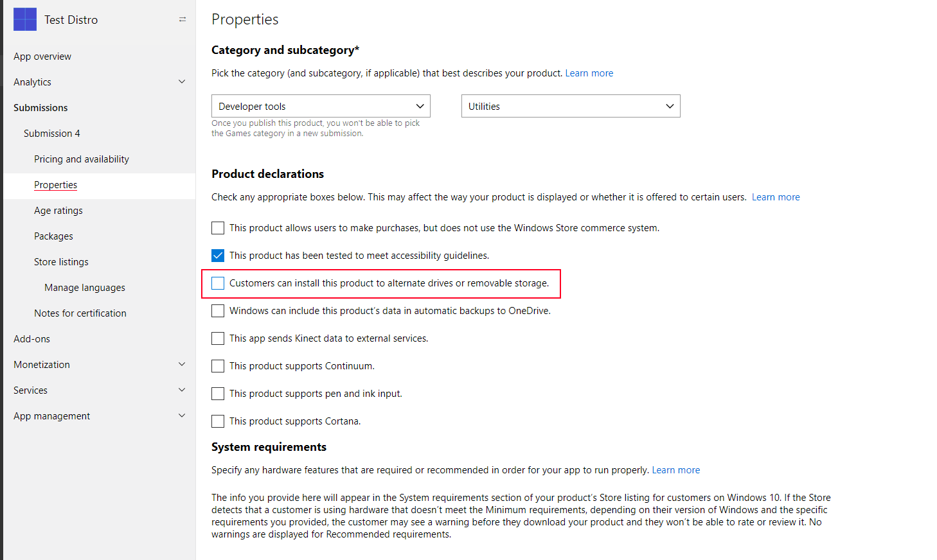Open Pricing and availability page

click(x=82, y=159)
